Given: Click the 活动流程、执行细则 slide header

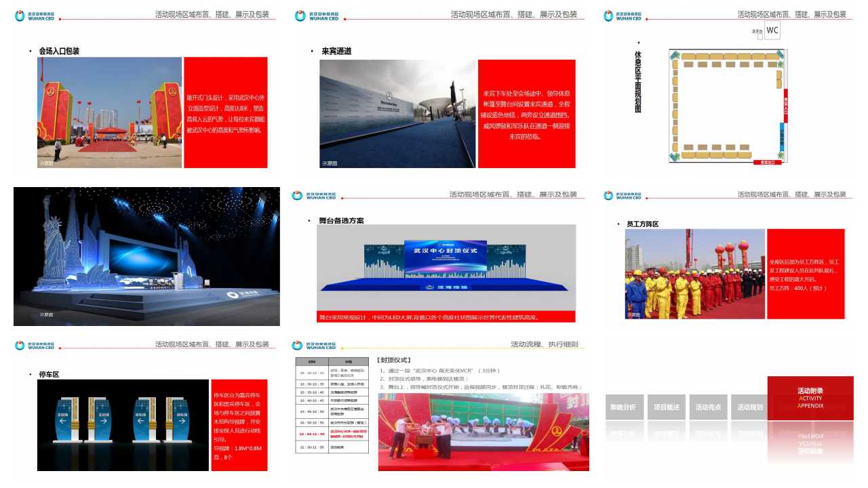Looking at the screenshot, I should [x=544, y=344].
